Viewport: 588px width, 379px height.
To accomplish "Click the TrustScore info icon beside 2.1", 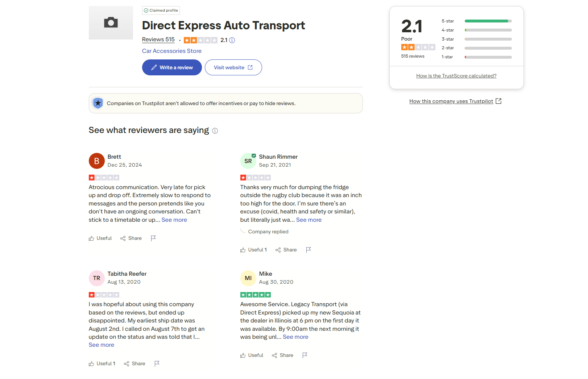I will click(x=232, y=40).
